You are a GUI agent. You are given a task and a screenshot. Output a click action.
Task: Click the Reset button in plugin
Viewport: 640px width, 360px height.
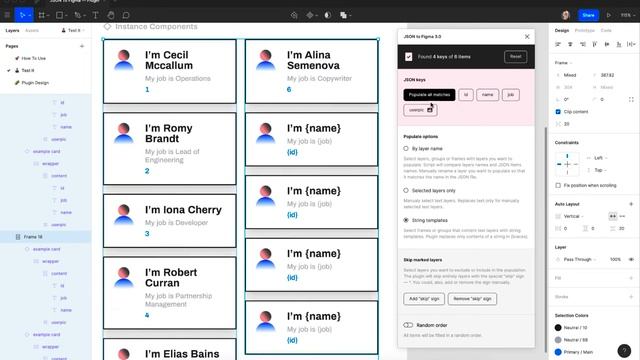[x=515, y=57]
